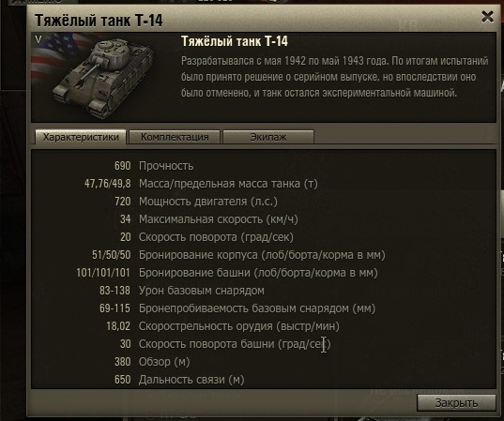Switch to the Комплектация tab
The width and height of the screenshot is (504, 421).
pyautogui.click(x=175, y=137)
